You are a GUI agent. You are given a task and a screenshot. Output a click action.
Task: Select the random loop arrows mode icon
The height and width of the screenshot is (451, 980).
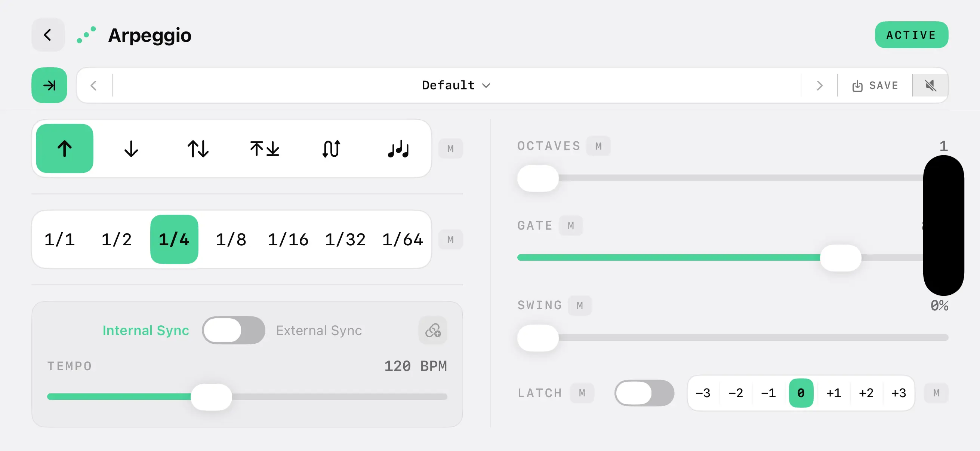pos(332,148)
